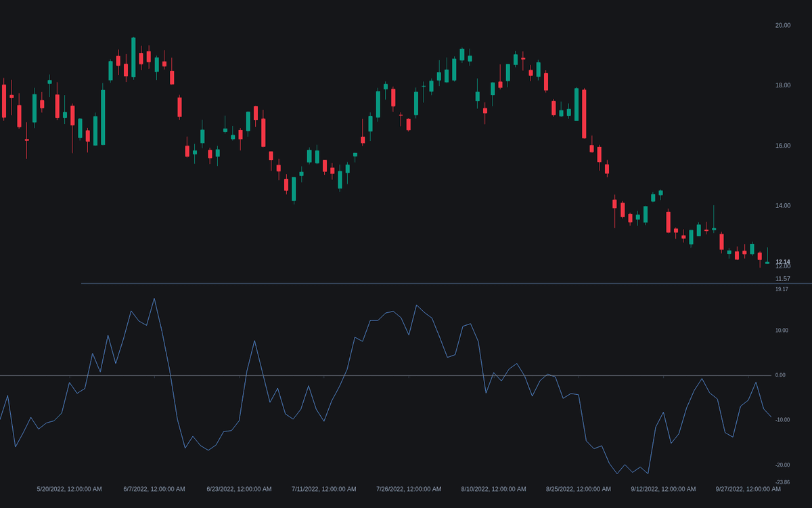Click the 6/23/2022 date label
This screenshot has width=812, height=508.
239,489
